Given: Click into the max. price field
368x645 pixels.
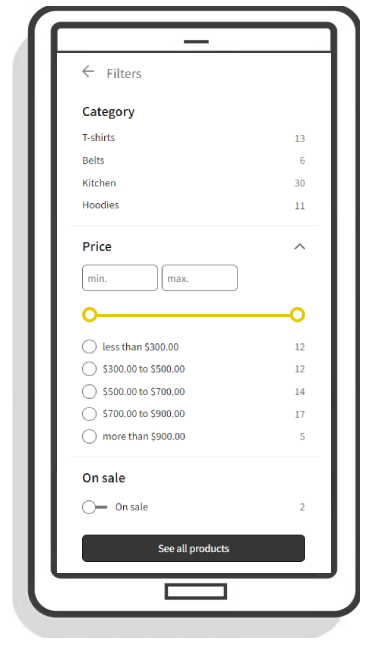Looking at the screenshot, I should (x=199, y=278).
